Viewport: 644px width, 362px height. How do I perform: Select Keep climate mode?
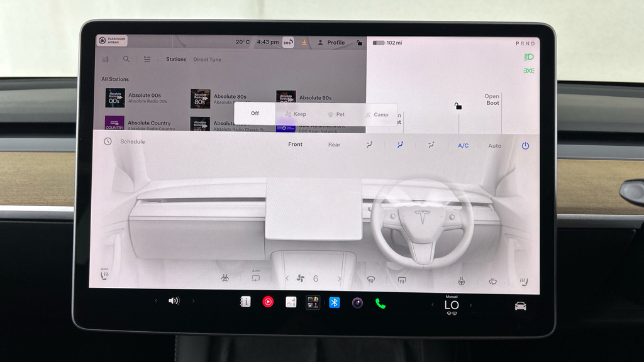(x=296, y=114)
